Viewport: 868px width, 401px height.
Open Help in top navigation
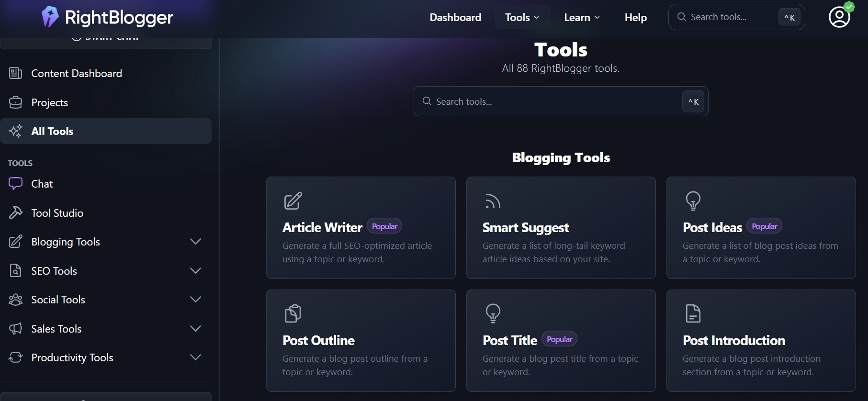click(635, 17)
